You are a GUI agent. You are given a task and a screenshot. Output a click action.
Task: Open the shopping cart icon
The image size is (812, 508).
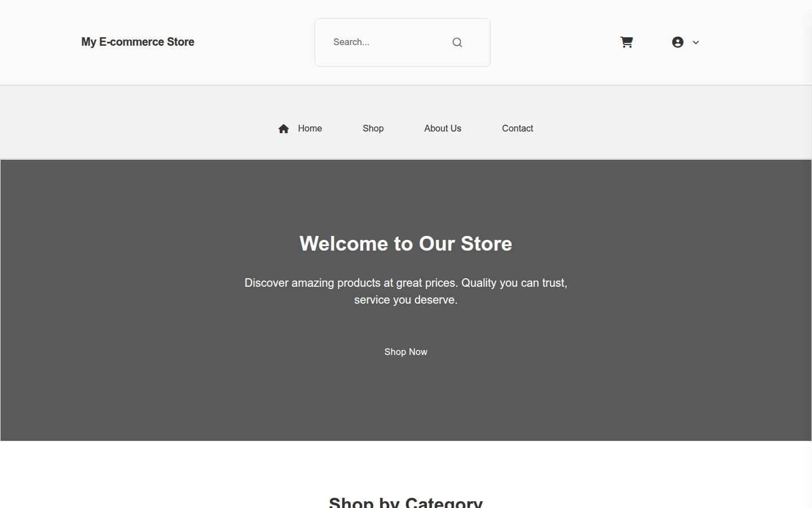(626, 42)
